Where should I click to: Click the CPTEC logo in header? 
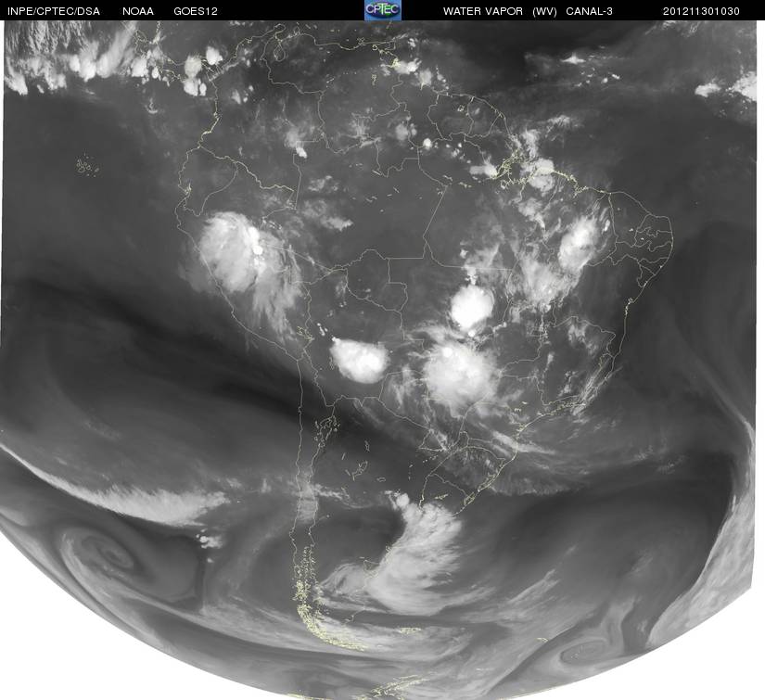coord(383,10)
